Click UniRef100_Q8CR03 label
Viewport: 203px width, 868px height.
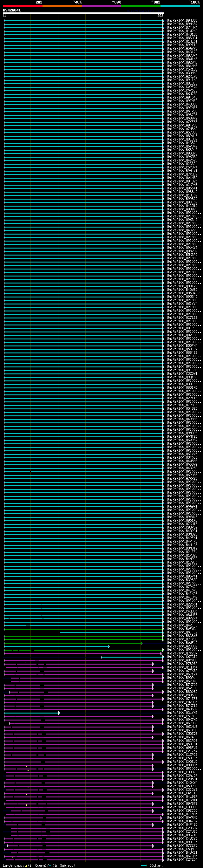click(x=182, y=741)
